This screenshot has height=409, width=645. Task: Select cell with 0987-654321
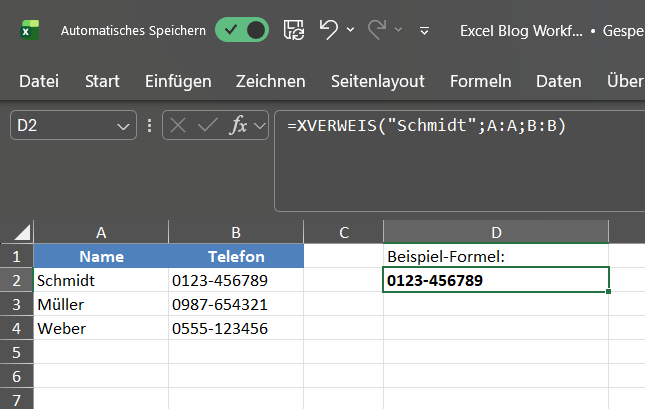(x=236, y=304)
